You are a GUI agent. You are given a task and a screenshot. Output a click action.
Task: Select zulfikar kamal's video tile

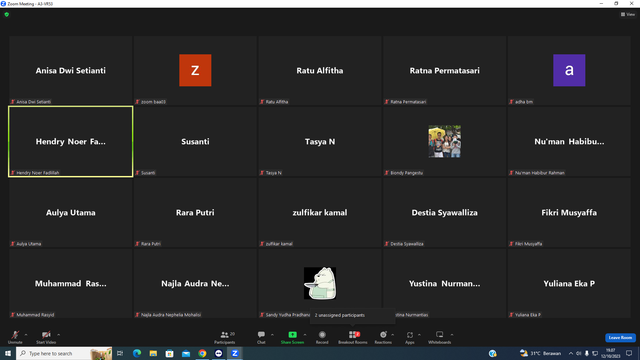coord(320,213)
